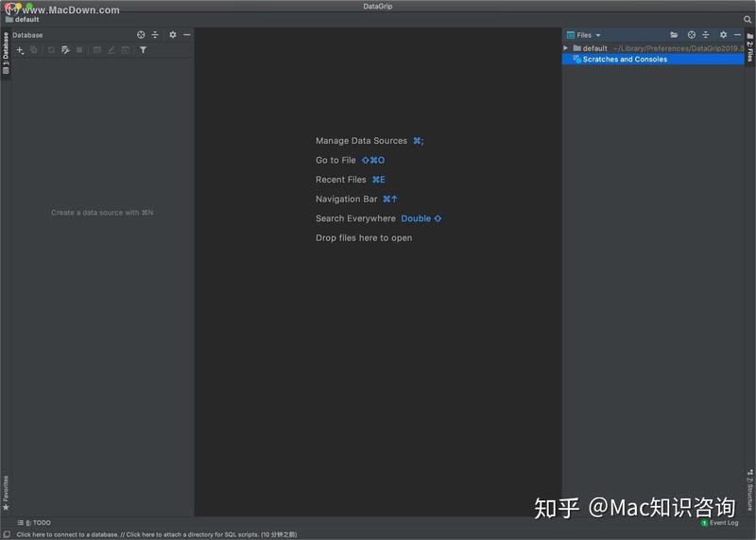Open the 7: Structure side tab
Screen dimensions: 756x540
pyautogui.click(x=750, y=490)
